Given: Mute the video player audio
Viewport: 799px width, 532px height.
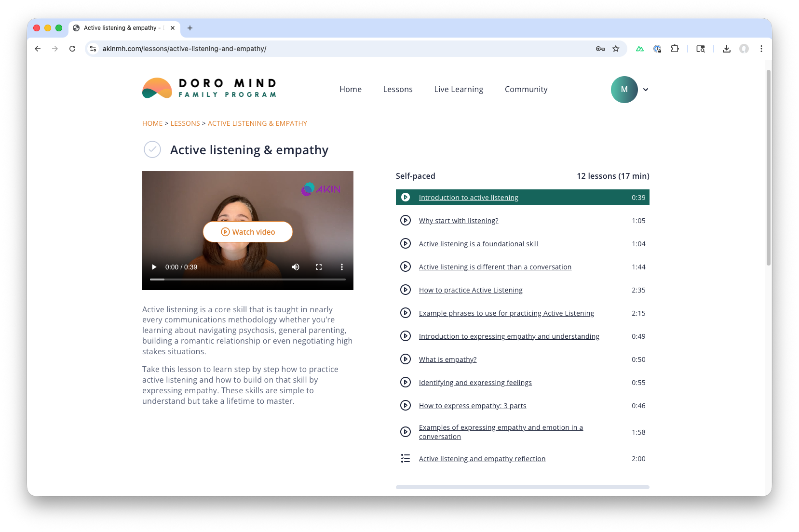Looking at the screenshot, I should 296,266.
